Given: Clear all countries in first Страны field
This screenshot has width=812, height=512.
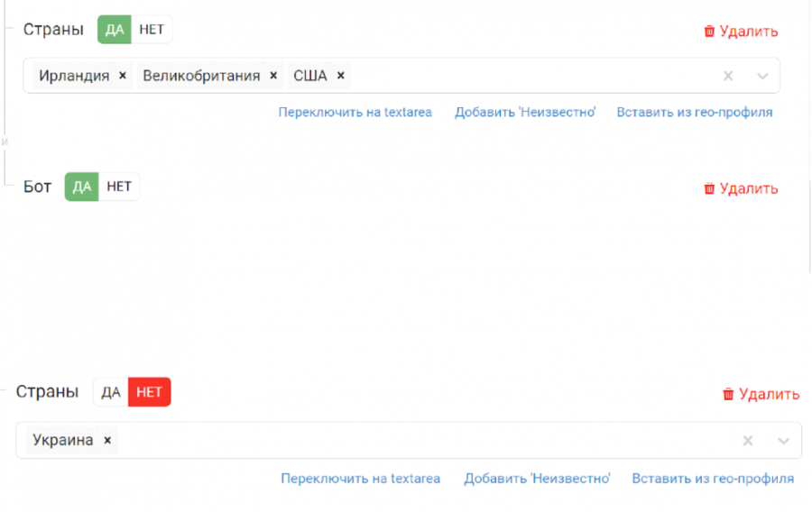Looking at the screenshot, I should click(x=728, y=76).
